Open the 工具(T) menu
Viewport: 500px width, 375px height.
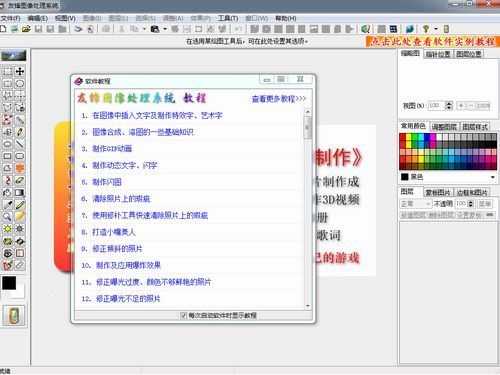click(228, 18)
